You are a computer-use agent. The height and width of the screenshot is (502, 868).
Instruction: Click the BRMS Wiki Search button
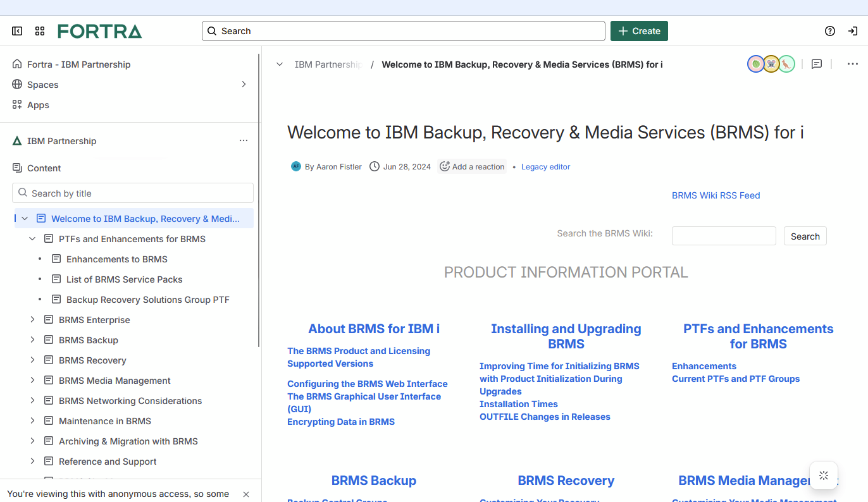coord(805,236)
